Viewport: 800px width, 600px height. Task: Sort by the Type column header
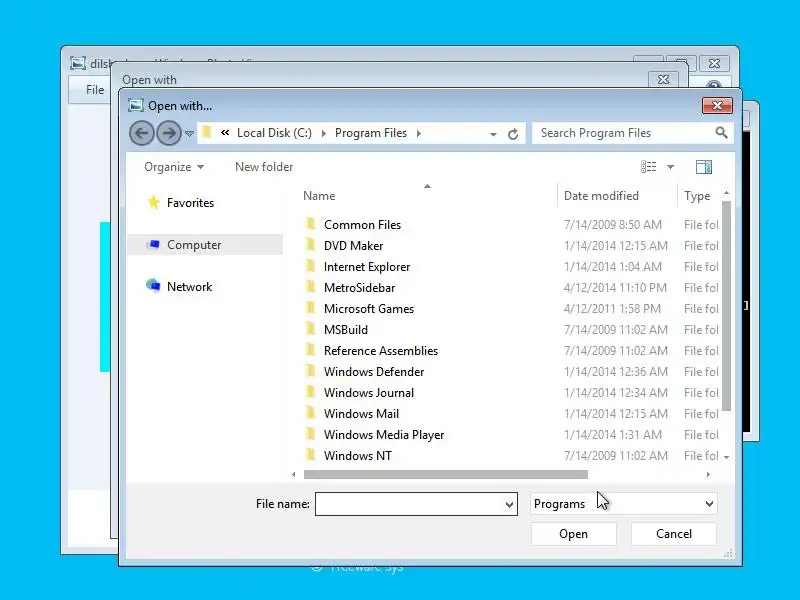coord(697,196)
